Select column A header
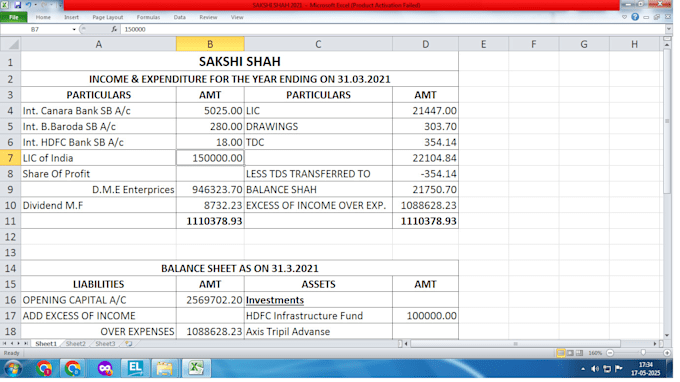Viewport: 680px width, 382px height. click(99, 44)
